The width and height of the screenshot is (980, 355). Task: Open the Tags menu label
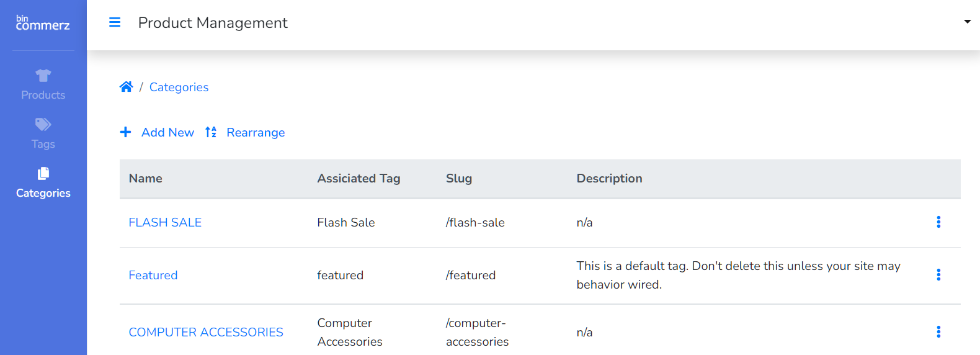43,144
